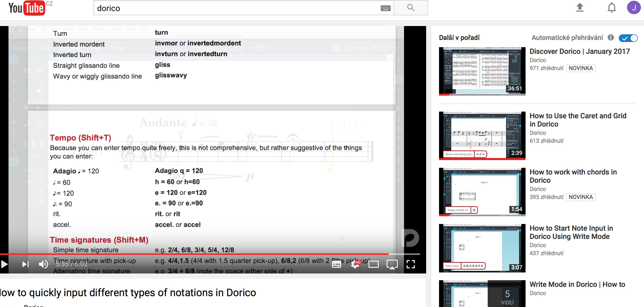
Task: Mute the video using the speaker icon
Action: [44, 264]
